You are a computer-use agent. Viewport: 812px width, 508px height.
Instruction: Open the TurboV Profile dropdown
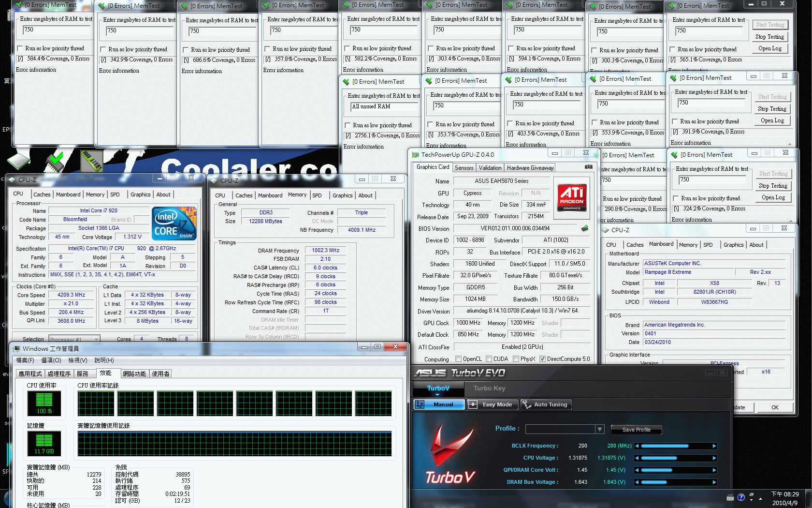[600, 429]
